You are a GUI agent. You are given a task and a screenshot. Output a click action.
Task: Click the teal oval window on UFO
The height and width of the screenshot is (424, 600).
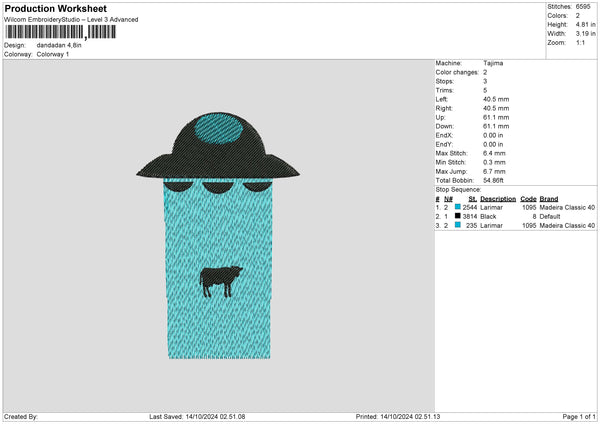pos(218,129)
